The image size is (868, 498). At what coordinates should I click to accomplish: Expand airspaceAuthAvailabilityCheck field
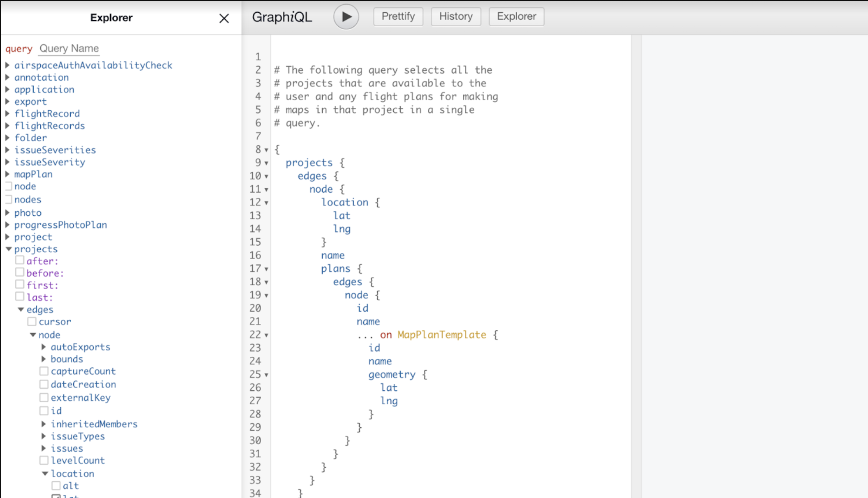point(8,65)
